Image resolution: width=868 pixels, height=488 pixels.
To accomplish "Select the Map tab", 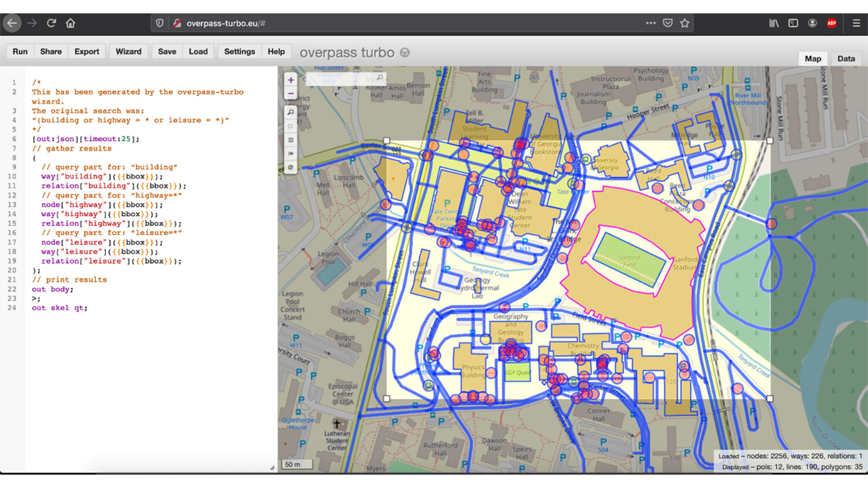I will tap(812, 58).
